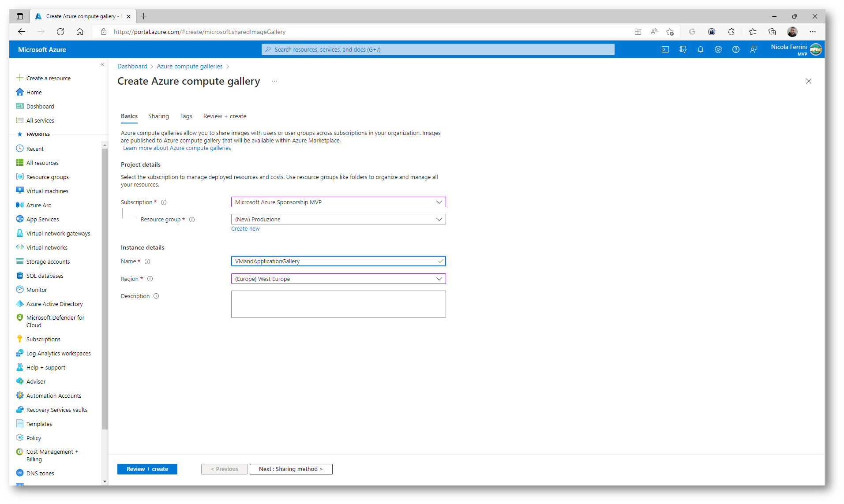Open Learn more about Azure compute galleries
This screenshot has width=844, height=504.
point(177,148)
